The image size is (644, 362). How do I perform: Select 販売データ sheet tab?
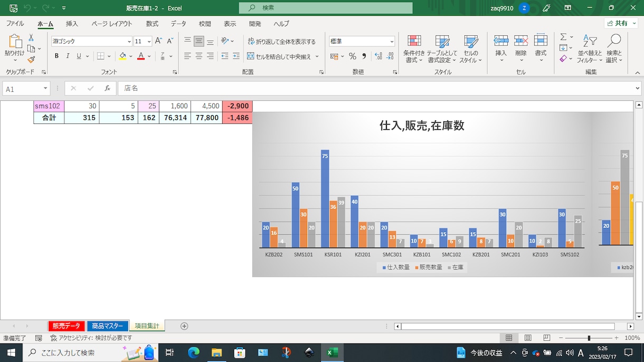tap(66, 326)
